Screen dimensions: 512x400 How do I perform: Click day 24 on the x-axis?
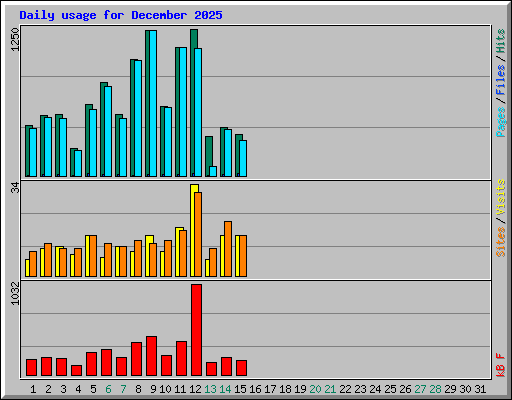[375, 389]
